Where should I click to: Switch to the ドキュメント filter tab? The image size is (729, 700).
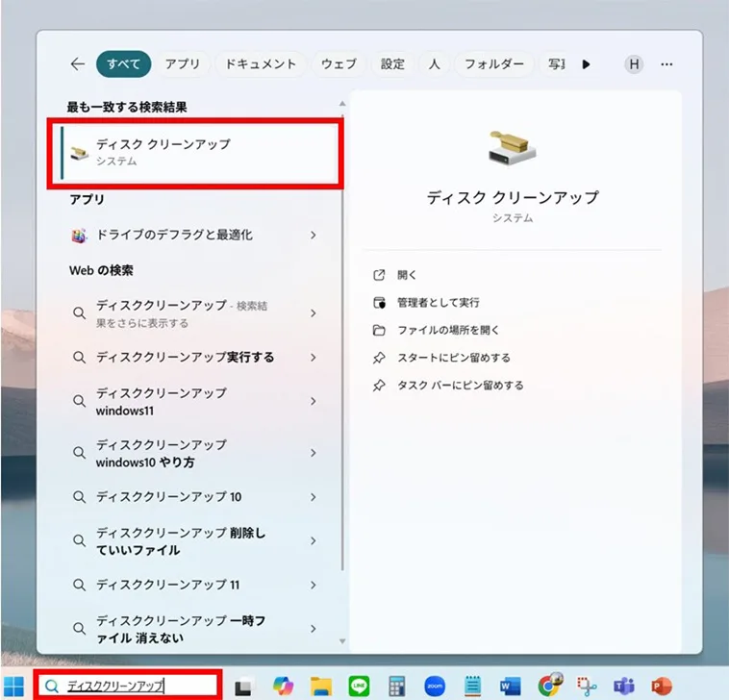coord(261,64)
